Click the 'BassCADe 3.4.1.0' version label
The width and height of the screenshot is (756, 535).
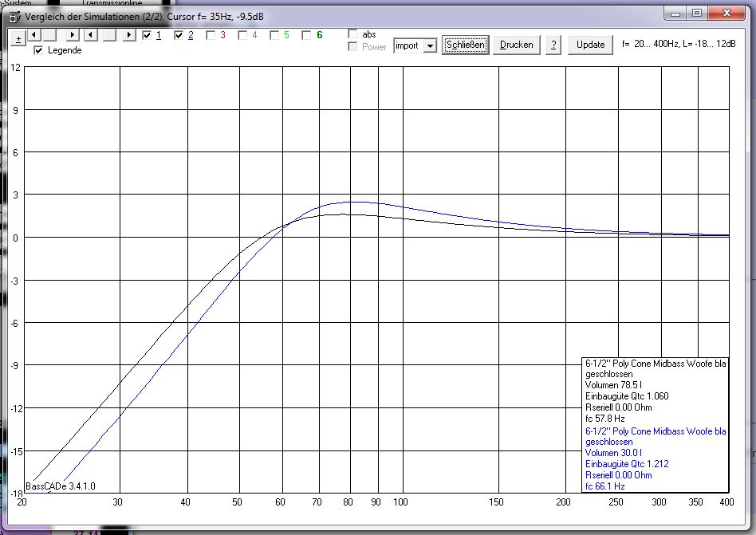(61, 486)
